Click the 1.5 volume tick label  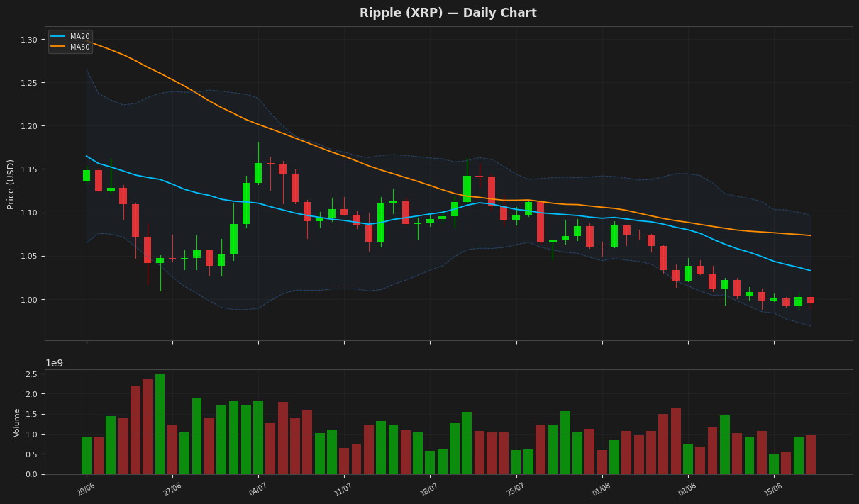pos(32,414)
